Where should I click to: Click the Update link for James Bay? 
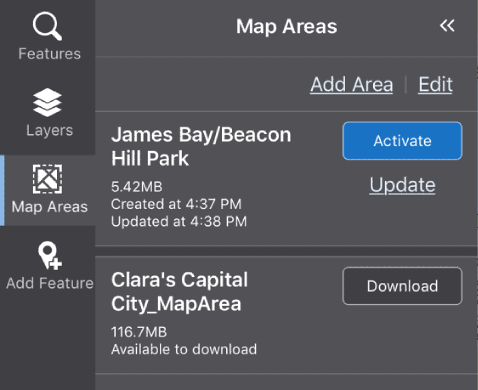402,185
